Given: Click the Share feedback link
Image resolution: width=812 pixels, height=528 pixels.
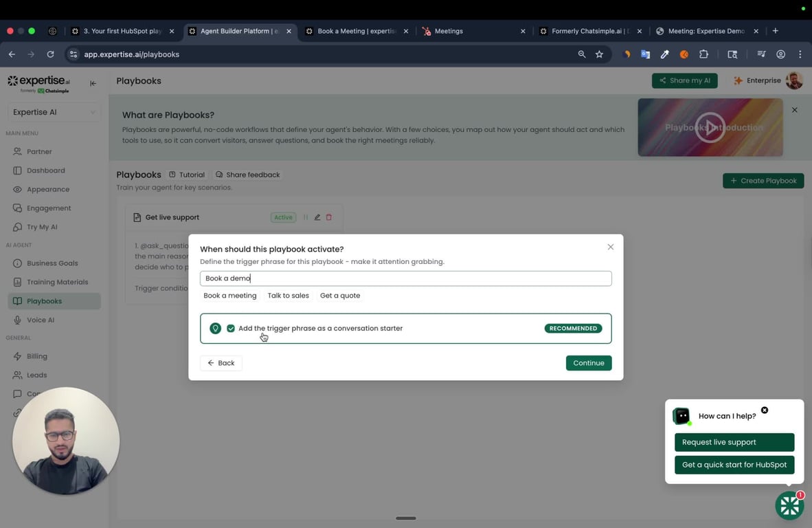Looking at the screenshot, I should (247, 175).
